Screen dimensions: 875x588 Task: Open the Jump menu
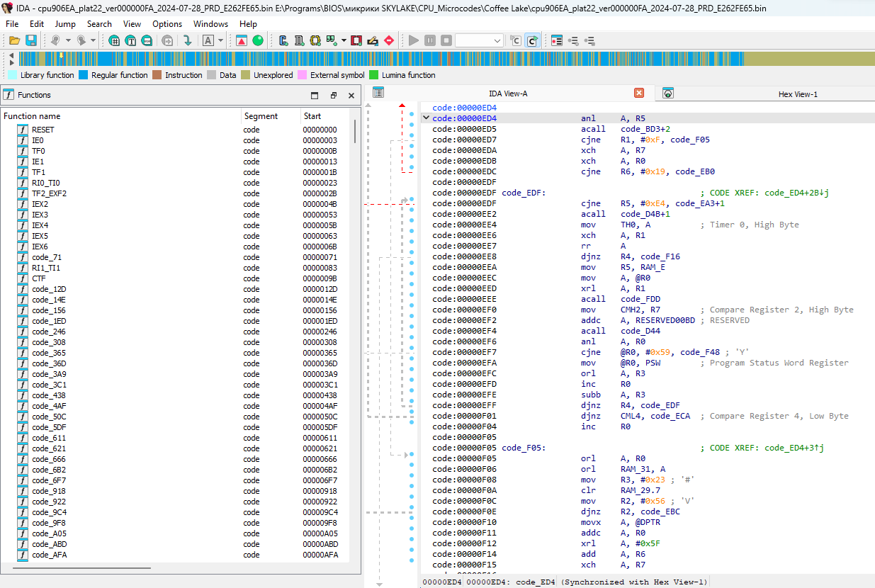pyautogui.click(x=65, y=23)
